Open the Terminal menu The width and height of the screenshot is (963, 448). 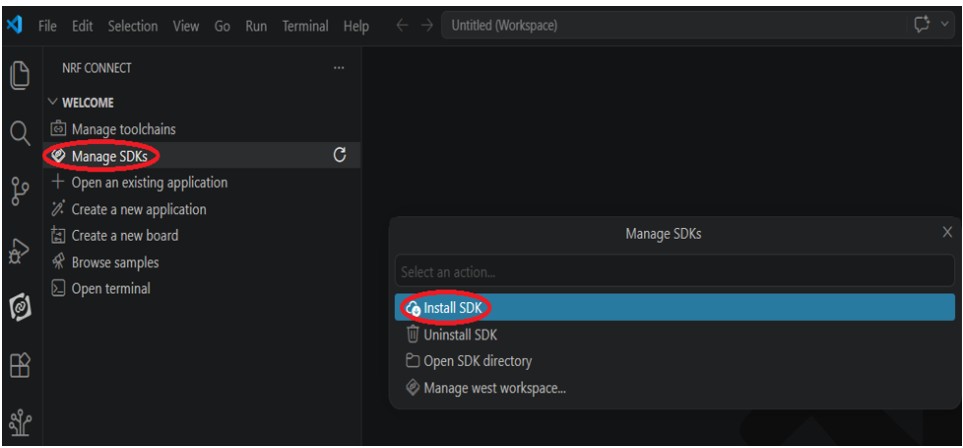click(305, 26)
